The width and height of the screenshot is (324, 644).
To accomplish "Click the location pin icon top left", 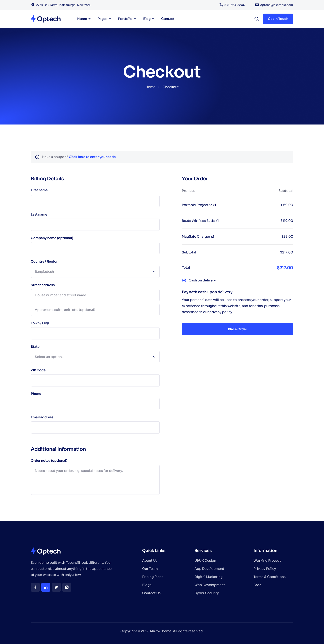I will click(x=33, y=4).
